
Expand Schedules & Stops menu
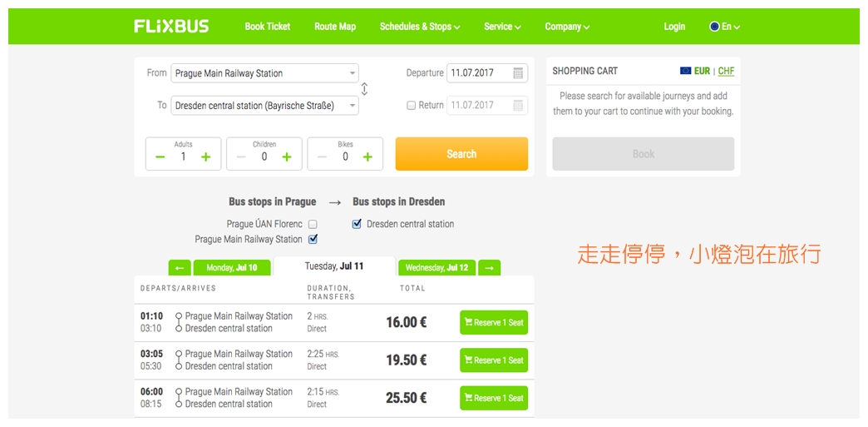(420, 27)
